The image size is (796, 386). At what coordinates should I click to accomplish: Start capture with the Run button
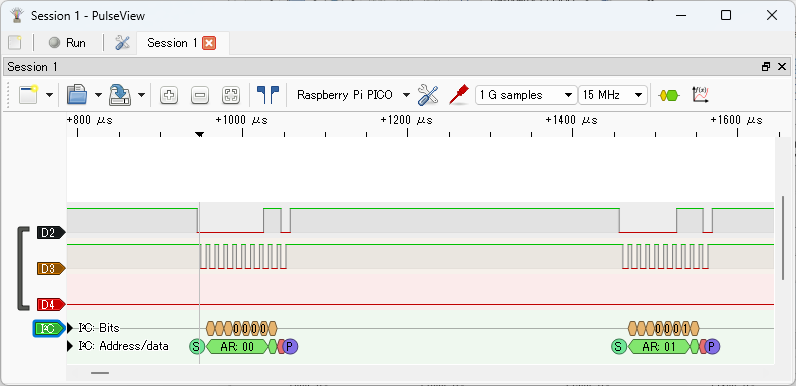[67, 43]
